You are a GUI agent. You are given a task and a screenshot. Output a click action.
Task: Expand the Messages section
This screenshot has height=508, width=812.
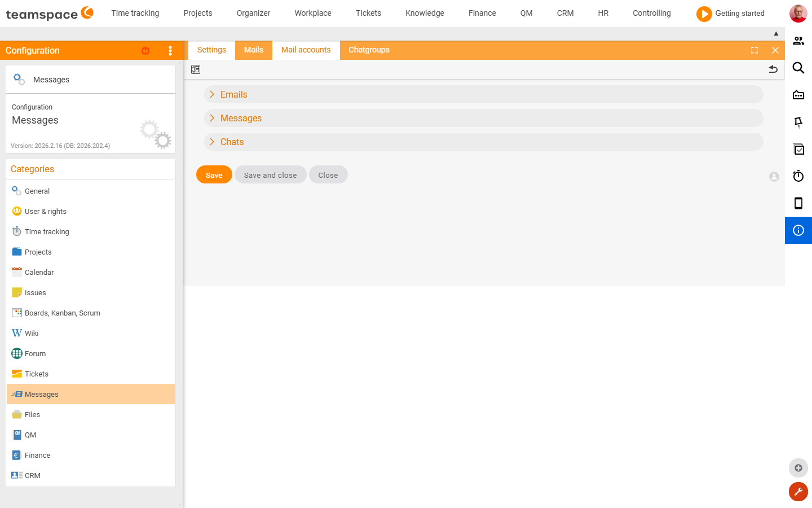click(484, 118)
